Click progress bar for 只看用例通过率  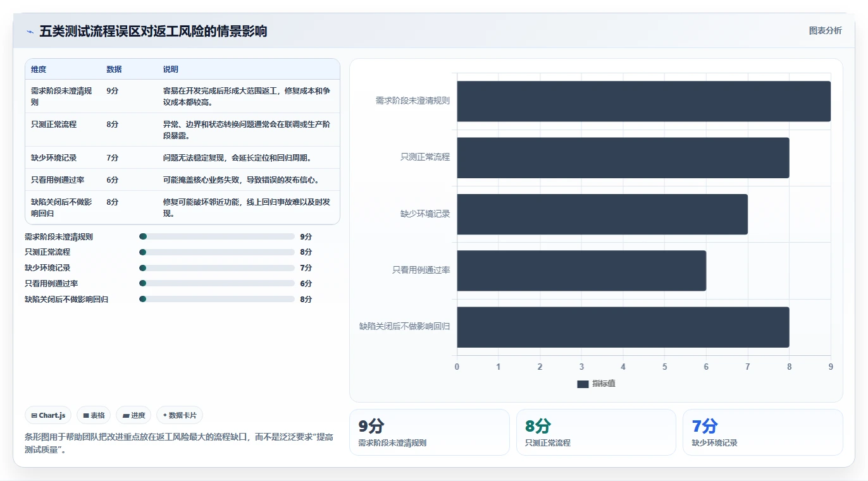tap(217, 284)
